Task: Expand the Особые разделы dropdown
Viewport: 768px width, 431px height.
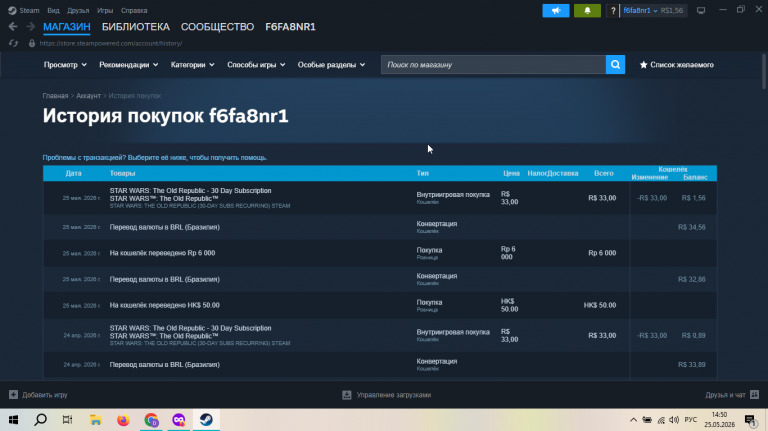Action: (331, 65)
